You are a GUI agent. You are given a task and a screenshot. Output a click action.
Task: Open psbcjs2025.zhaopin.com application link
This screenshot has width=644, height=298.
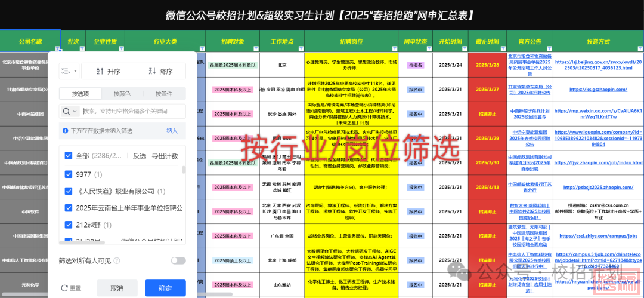tap(597, 188)
